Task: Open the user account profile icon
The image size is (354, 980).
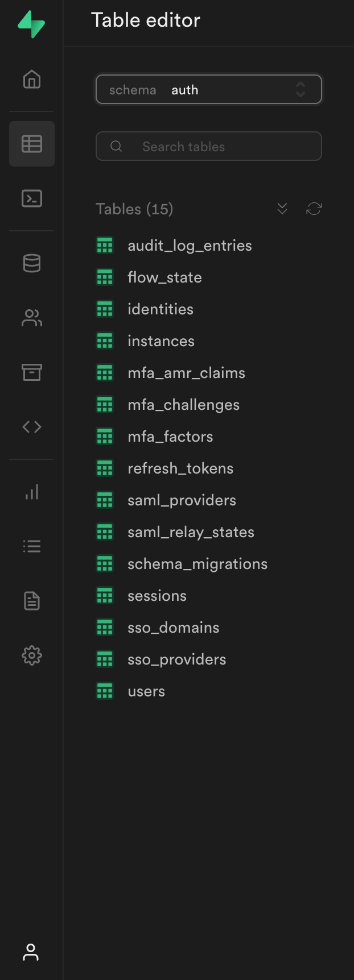Action: pyautogui.click(x=31, y=952)
